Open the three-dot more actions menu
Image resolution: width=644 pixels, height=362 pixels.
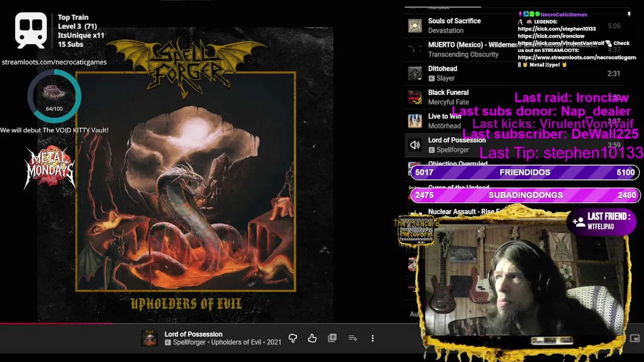pyautogui.click(x=372, y=338)
